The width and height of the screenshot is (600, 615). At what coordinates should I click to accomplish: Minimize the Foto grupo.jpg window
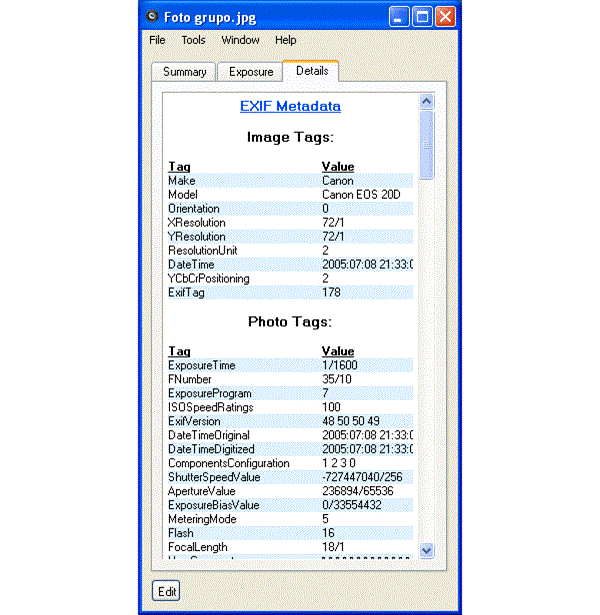pyautogui.click(x=399, y=17)
